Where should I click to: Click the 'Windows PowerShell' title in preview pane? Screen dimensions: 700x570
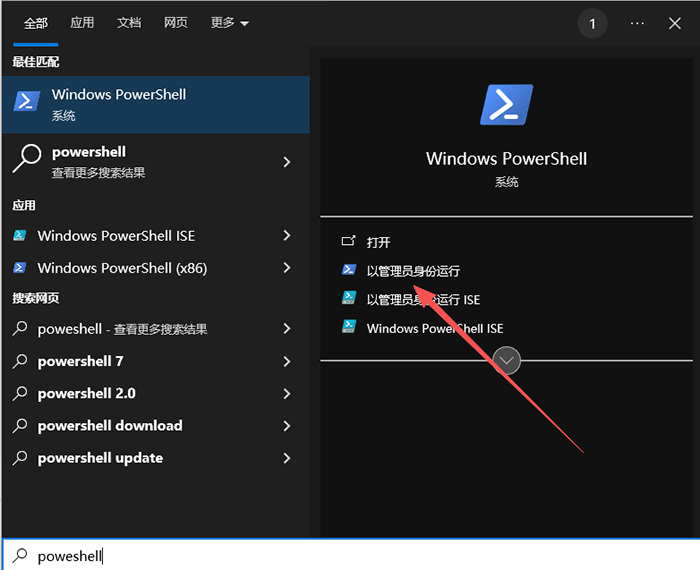[506, 158]
